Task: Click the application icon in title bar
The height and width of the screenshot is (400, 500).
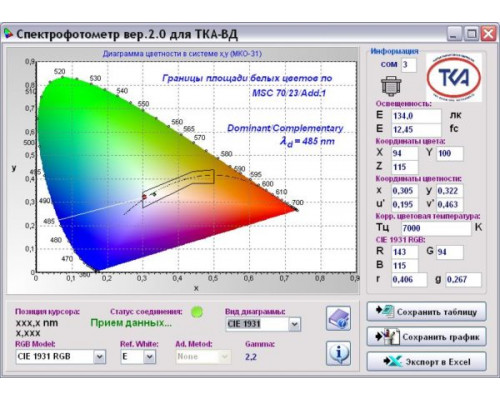Action: (8, 34)
